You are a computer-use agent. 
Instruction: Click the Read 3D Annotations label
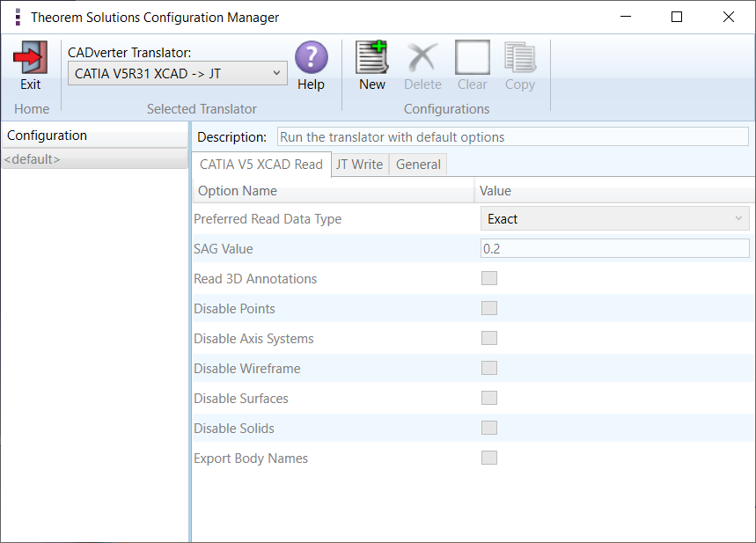[x=255, y=279]
